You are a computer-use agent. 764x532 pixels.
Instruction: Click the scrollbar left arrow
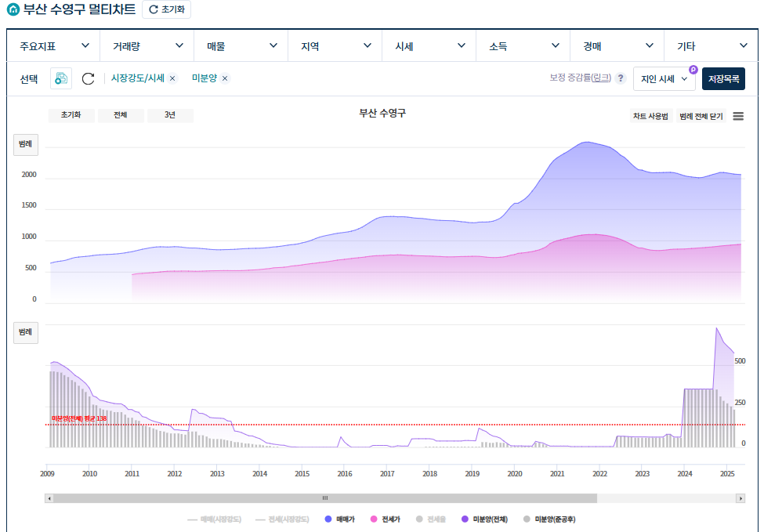49,498
